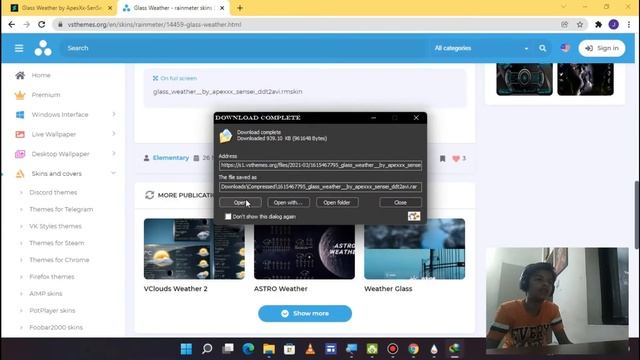Open taskbar Search icon

pyautogui.click(x=207, y=349)
